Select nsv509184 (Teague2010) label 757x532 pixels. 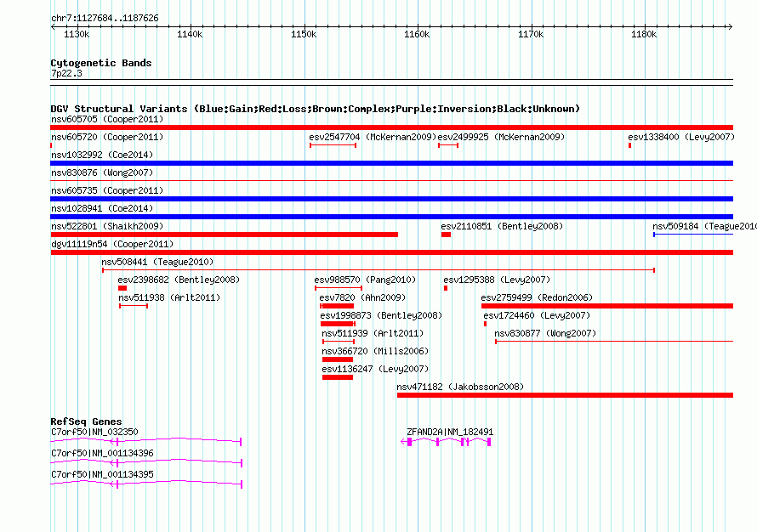[704, 226]
